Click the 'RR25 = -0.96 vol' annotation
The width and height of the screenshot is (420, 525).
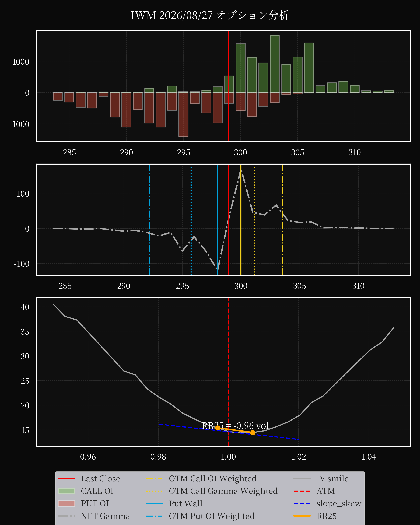(x=235, y=426)
